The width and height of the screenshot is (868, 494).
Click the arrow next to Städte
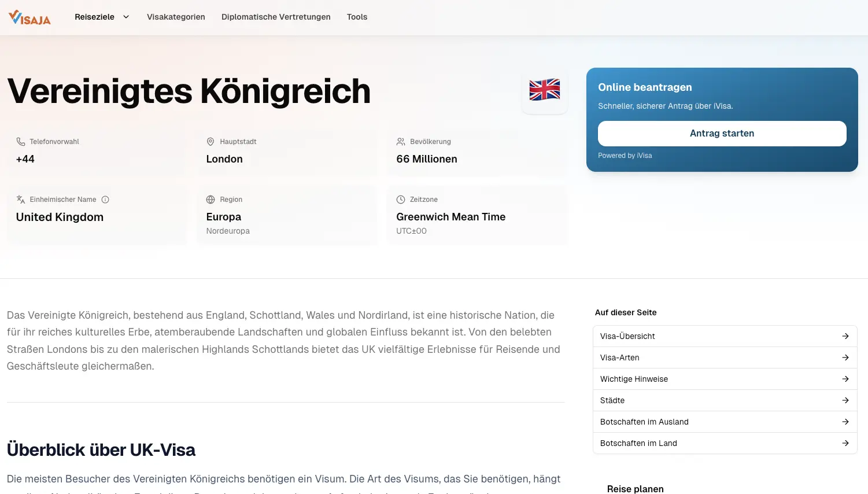click(x=845, y=400)
